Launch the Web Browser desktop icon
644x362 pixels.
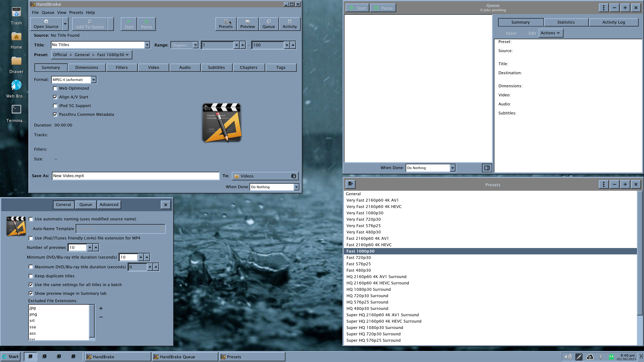point(16,89)
